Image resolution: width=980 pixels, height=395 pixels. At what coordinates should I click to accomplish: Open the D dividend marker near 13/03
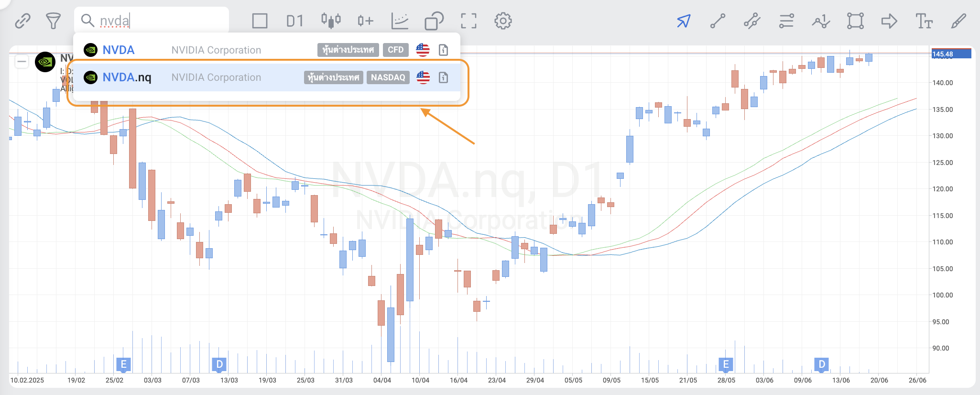[x=219, y=364]
